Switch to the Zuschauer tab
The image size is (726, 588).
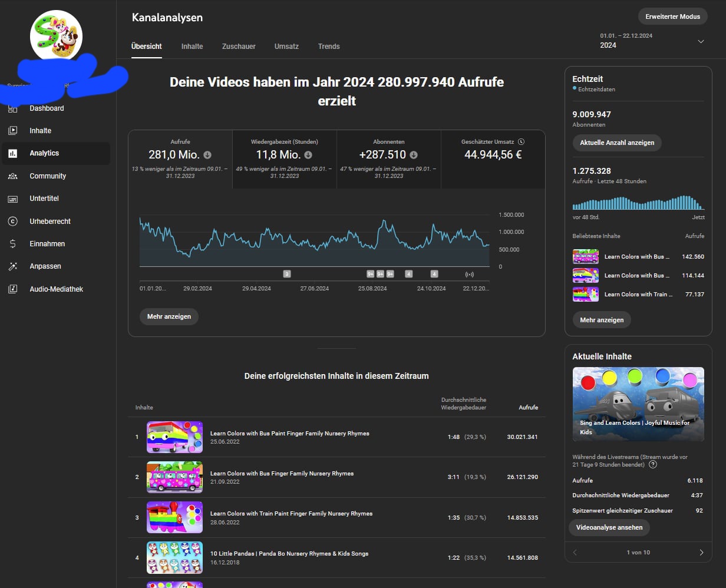(239, 47)
